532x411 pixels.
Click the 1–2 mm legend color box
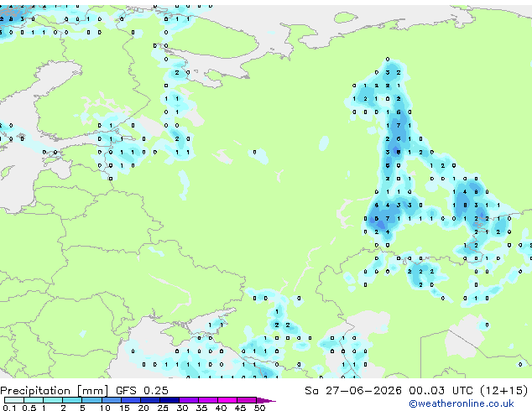53,400
